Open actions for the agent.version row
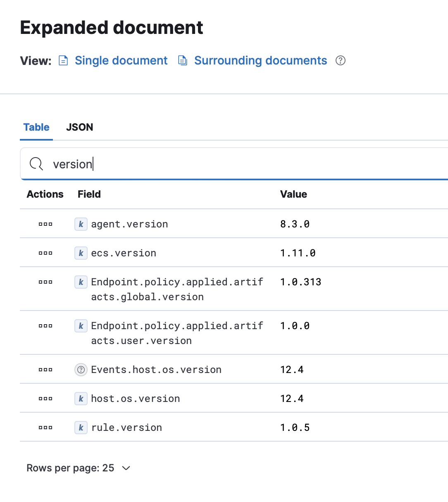448x502 pixels. [x=45, y=224]
